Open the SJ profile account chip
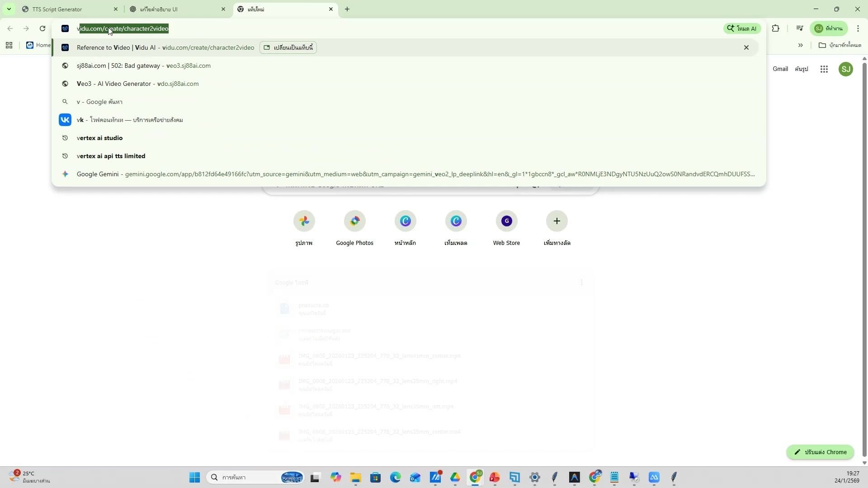The image size is (868, 488). [829, 28]
